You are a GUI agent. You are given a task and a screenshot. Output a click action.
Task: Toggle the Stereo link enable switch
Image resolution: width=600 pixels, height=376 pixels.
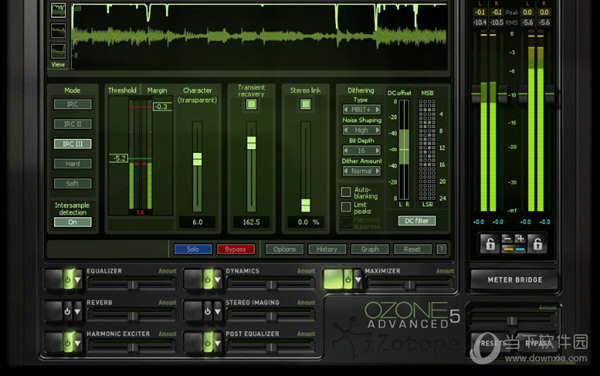point(305,104)
